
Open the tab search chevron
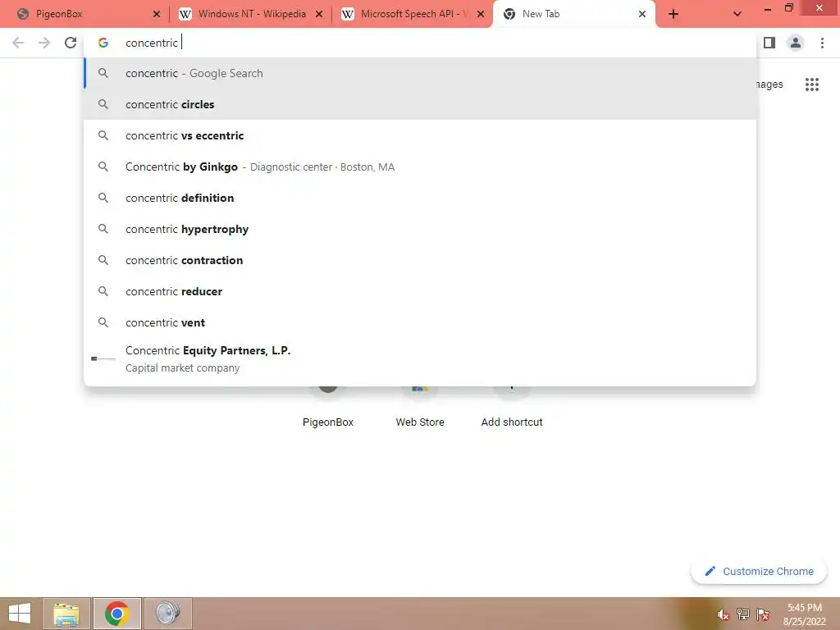(x=737, y=14)
